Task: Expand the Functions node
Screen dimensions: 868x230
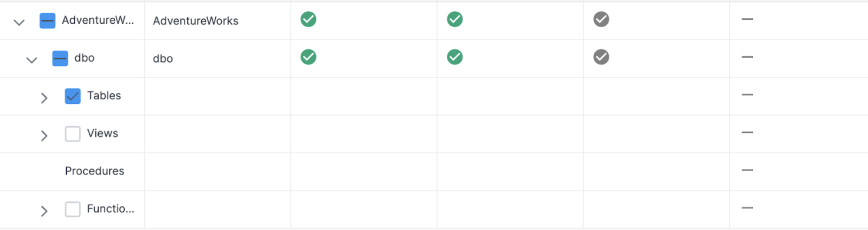Action: coord(44,211)
